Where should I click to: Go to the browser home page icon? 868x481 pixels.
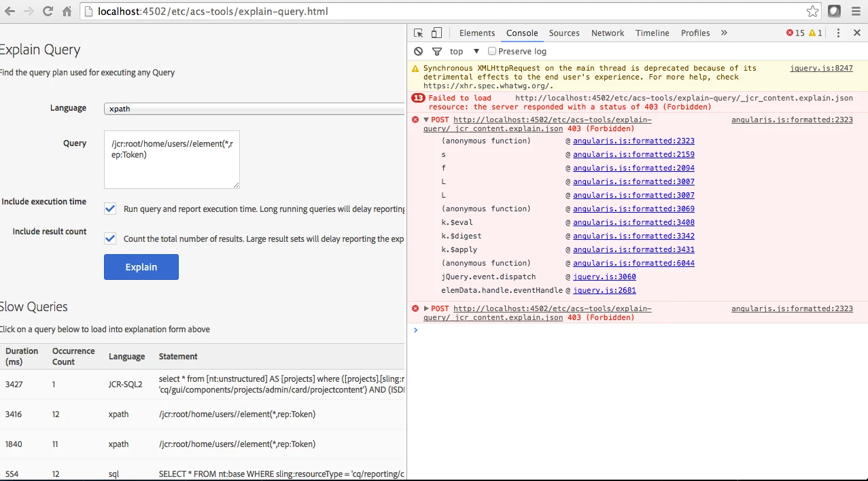pyautogui.click(x=67, y=12)
